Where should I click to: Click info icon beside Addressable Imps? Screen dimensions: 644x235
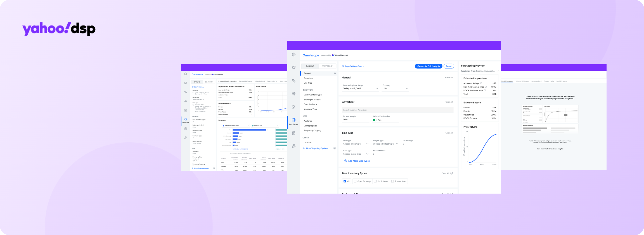point(481,83)
